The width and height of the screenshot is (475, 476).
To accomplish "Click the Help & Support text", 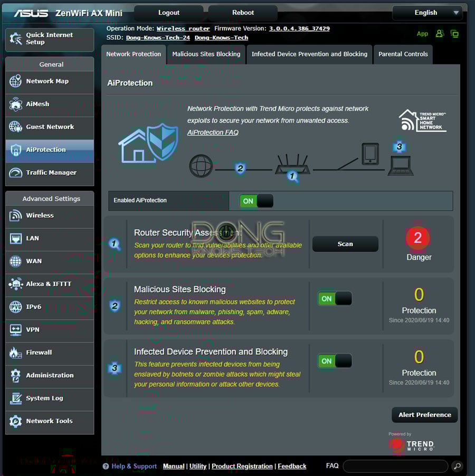I will pos(134,466).
